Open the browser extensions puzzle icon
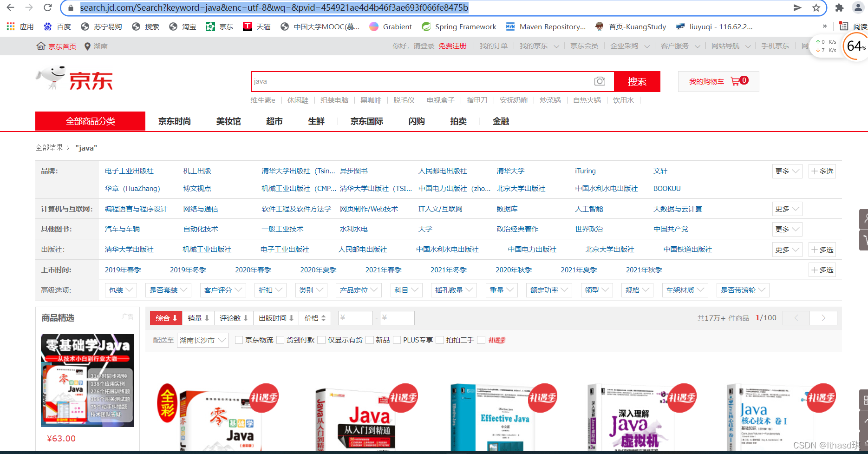Viewport: 868px width, 454px height. tap(839, 8)
